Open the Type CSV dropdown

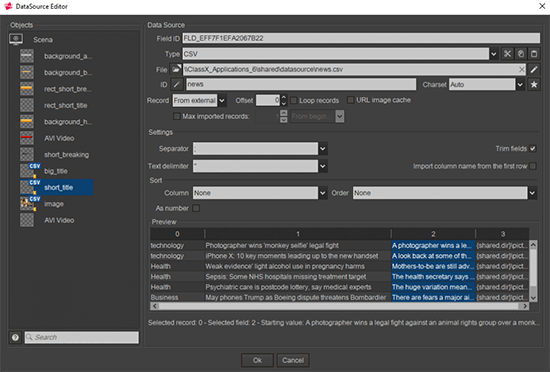coord(494,54)
